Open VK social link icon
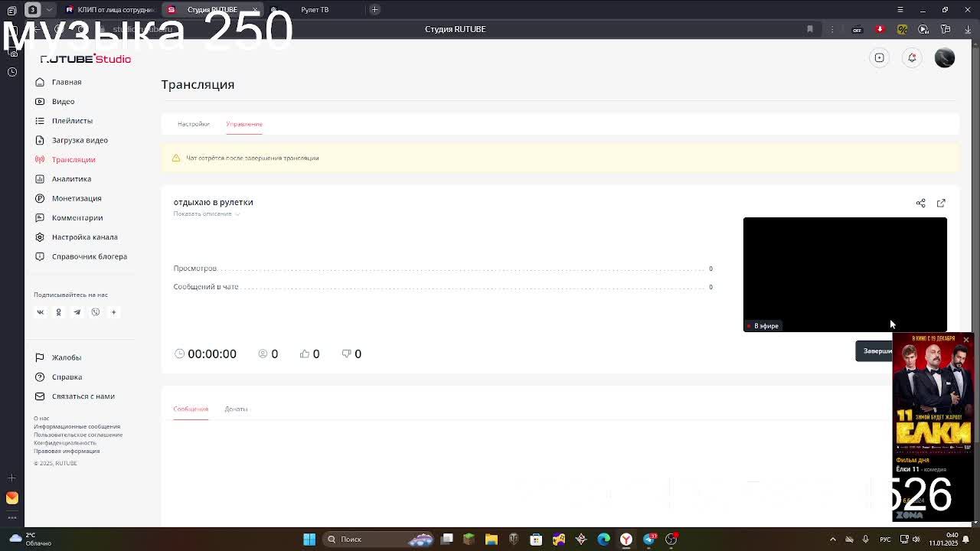980x551 pixels. [x=41, y=312]
